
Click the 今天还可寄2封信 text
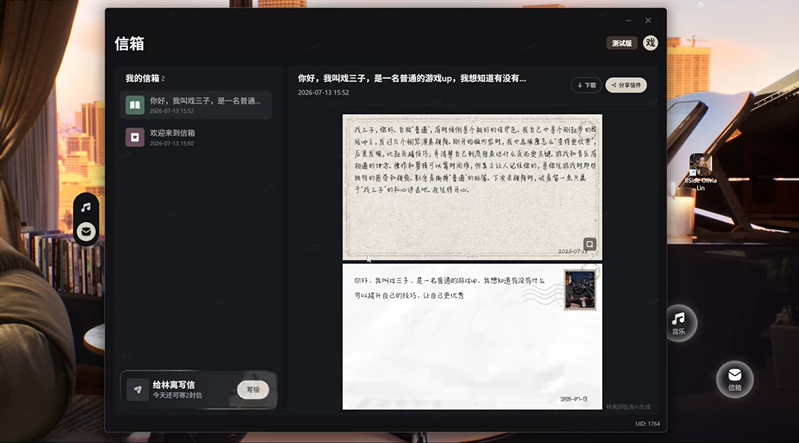(x=177, y=395)
